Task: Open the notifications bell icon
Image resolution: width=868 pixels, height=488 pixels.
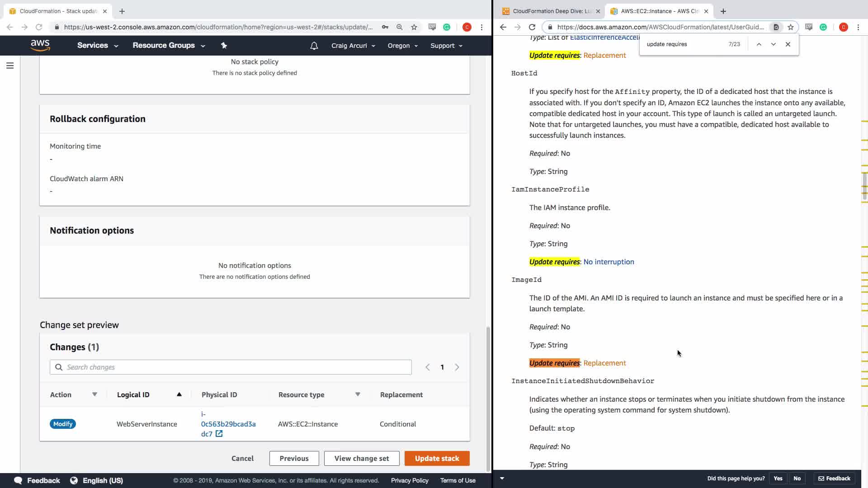Action: 314,46
